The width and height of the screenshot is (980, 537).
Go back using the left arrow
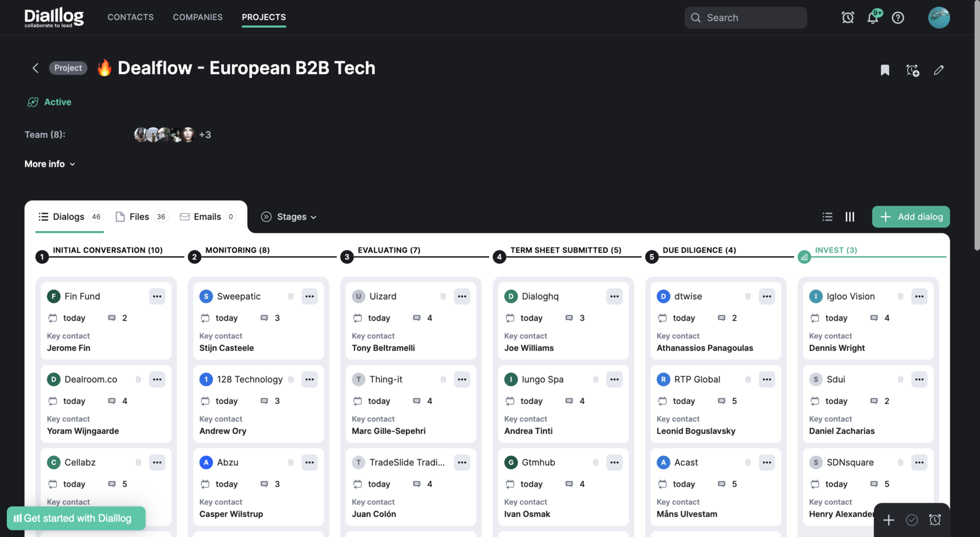pyautogui.click(x=36, y=68)
